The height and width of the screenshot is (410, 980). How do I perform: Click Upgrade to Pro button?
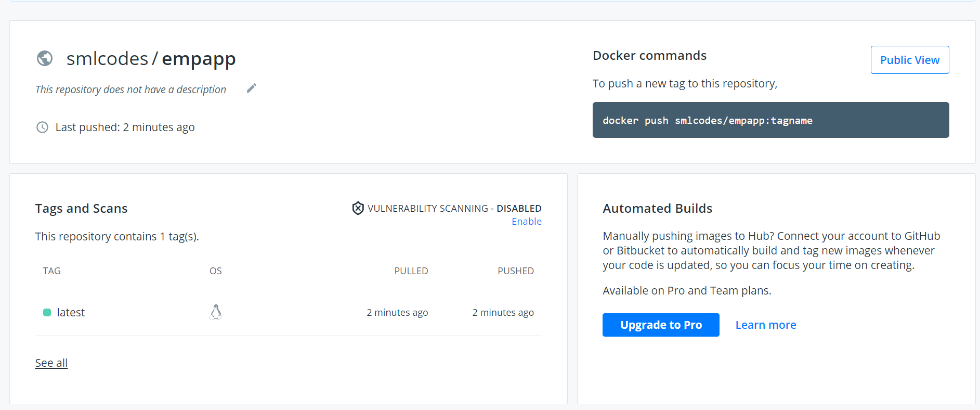[x=661, y=325]
